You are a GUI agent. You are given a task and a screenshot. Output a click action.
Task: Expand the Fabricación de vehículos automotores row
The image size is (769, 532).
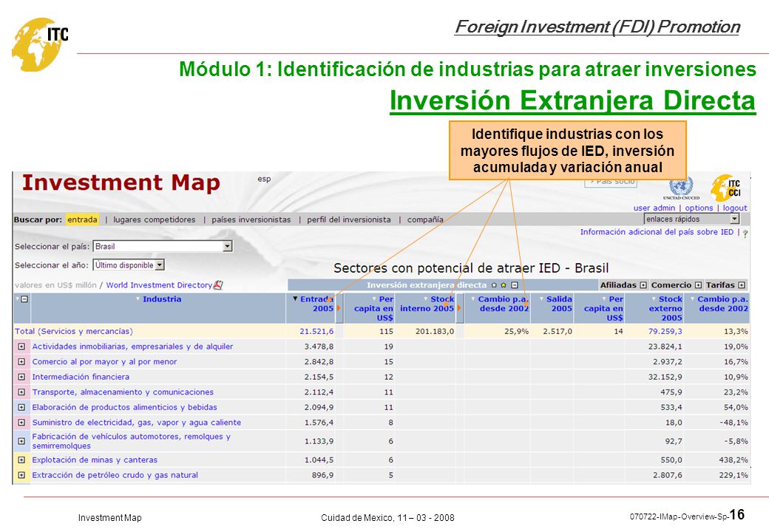21,441
